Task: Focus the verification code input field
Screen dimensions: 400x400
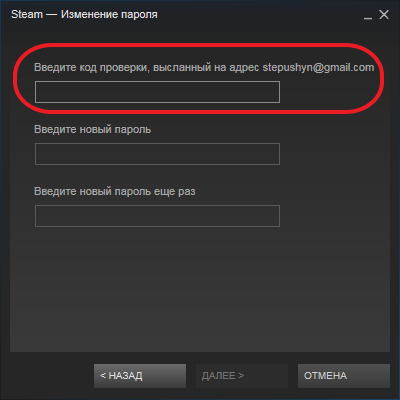Action: (x=157, y=92)
